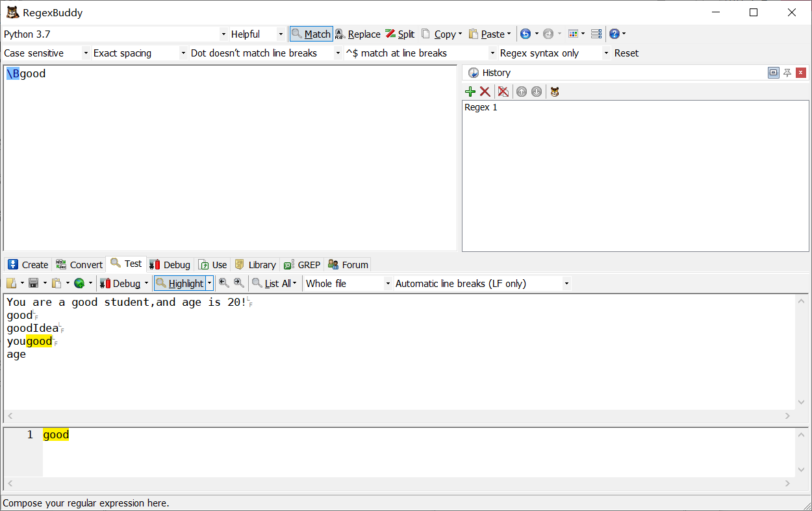812x511 pixels.
Task: Click match result 1 good in results
Action: click(56, 435)
